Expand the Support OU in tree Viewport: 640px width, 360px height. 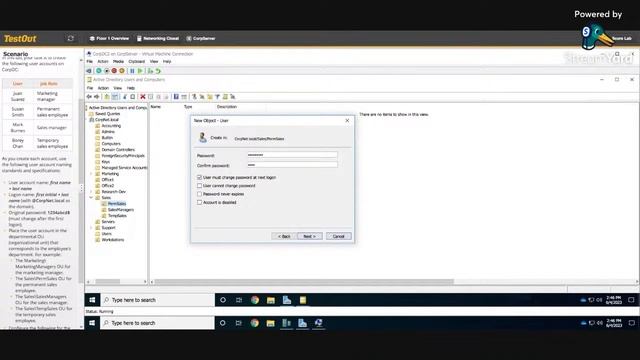(x=91, y=228)
